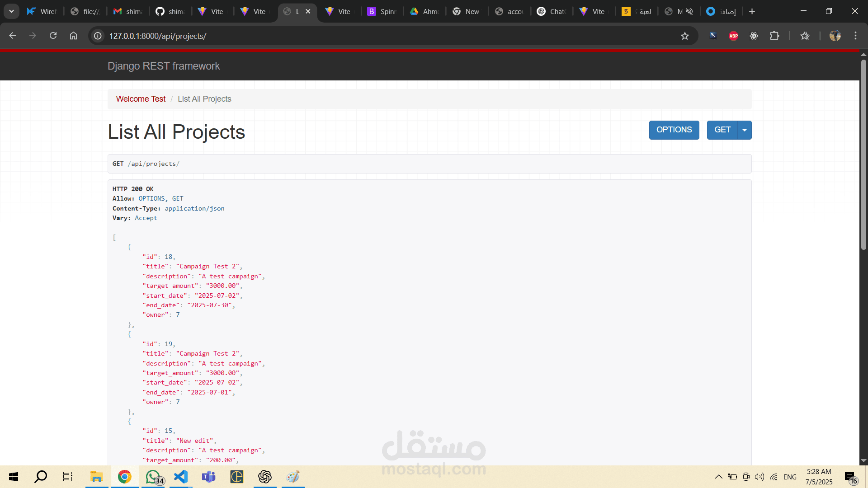Switch to the Google Drive Ahmed tab
This screenshot has width=868, height=488.
(425, 11)
